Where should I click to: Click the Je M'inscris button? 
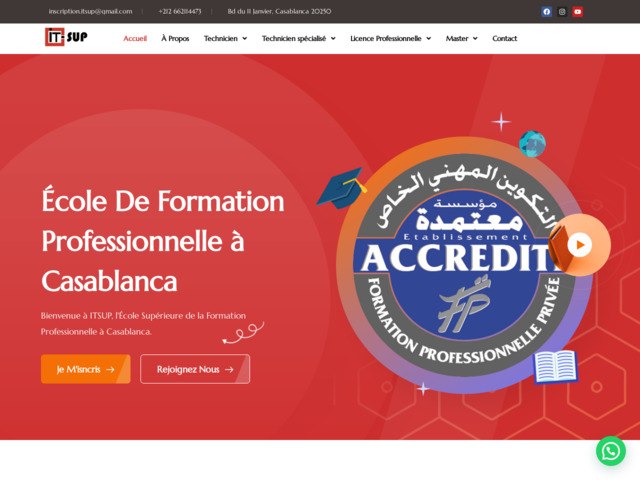pyautogui.click(x=86, y=369)
